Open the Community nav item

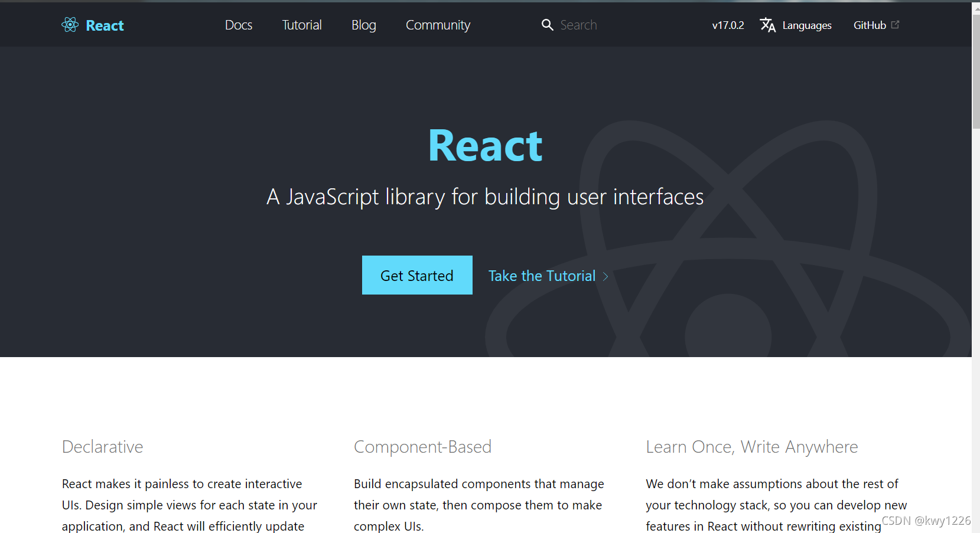(438, 25)
